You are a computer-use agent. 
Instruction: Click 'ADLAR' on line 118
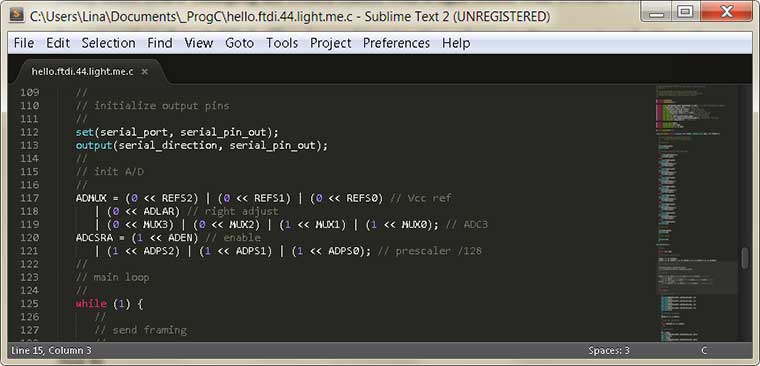coord(158,211)
